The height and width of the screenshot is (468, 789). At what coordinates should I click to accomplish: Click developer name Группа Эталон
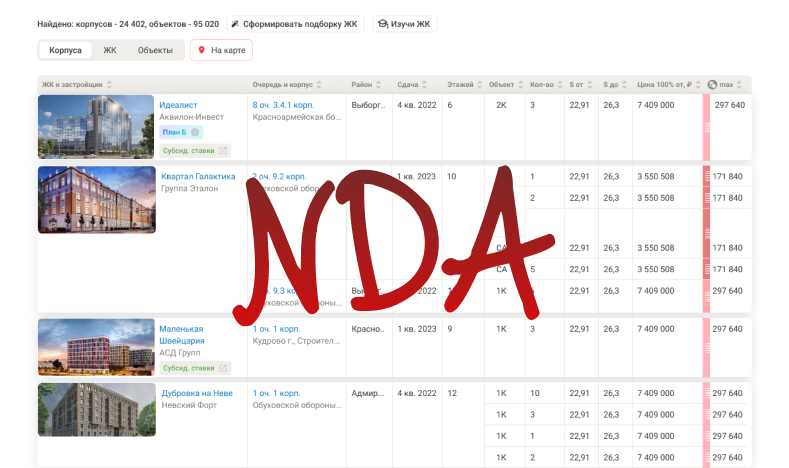tap(190, 188)
